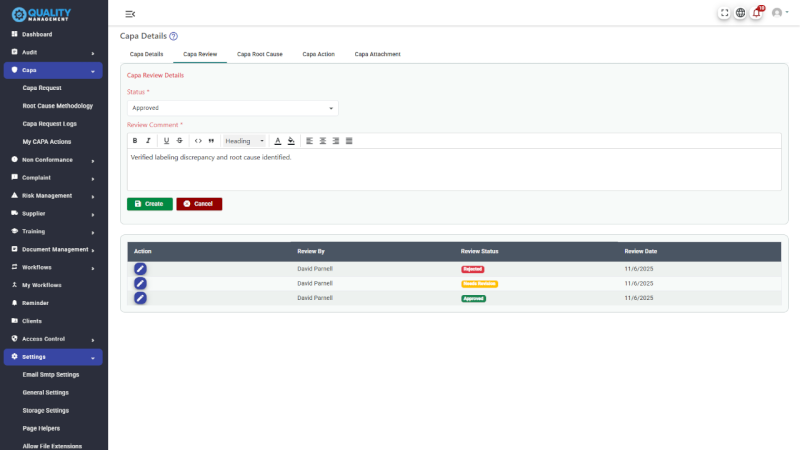Insert code block in editor
800x450 pixels.
point(198,141)
